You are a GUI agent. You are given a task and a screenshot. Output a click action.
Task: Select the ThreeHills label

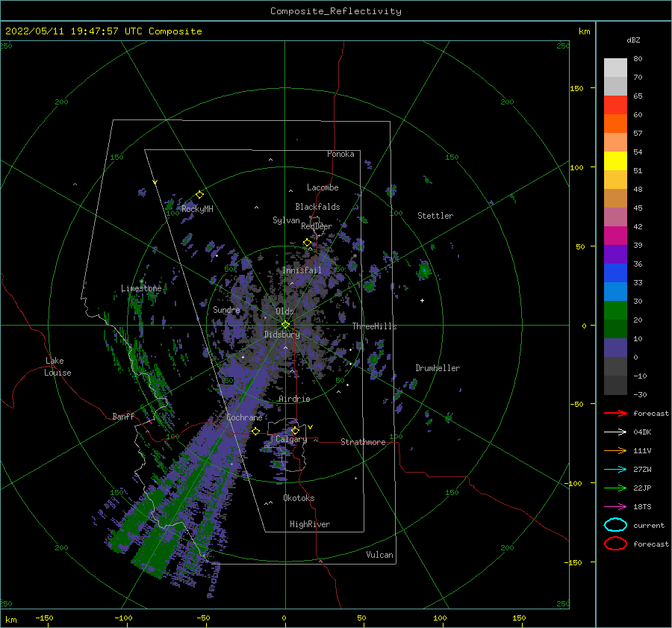pyautogui.click(x=374, y=326)
